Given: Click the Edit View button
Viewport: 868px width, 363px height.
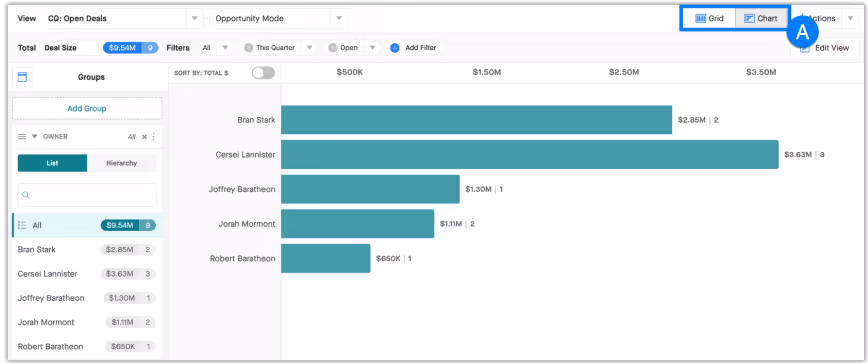Looking at the screenshot, I should [x=824, y=48].
